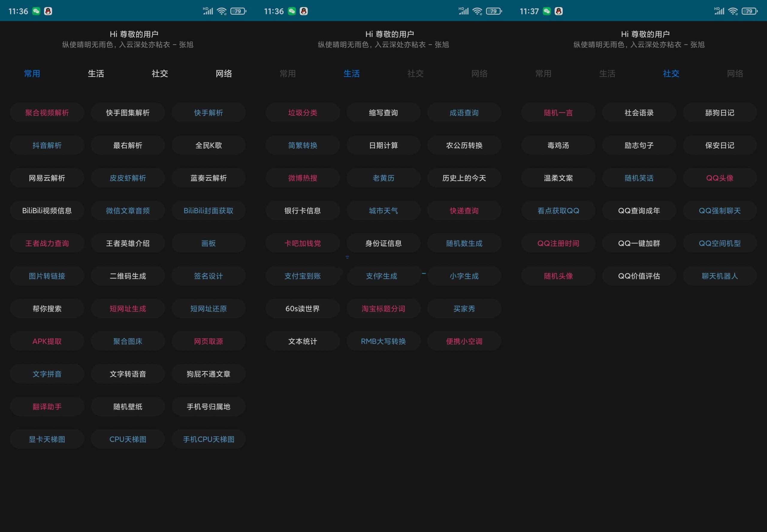Image resolution: width=767 pixels, height=532 pixels.
Task: Open 网页取源 tool
Action: tap(209, 341)
